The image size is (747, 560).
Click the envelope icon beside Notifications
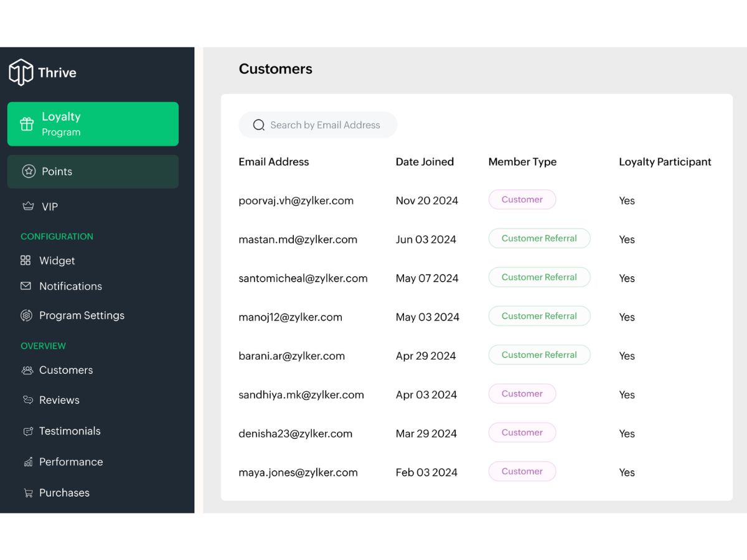tap(26, 286)
